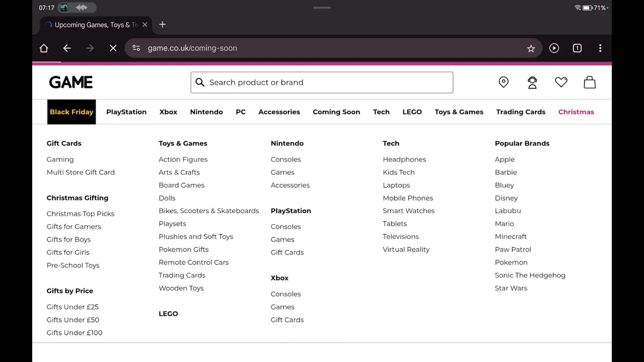
Task: Go to Sonic The Hedgehog brand page
Action: [x=530, y=276]
